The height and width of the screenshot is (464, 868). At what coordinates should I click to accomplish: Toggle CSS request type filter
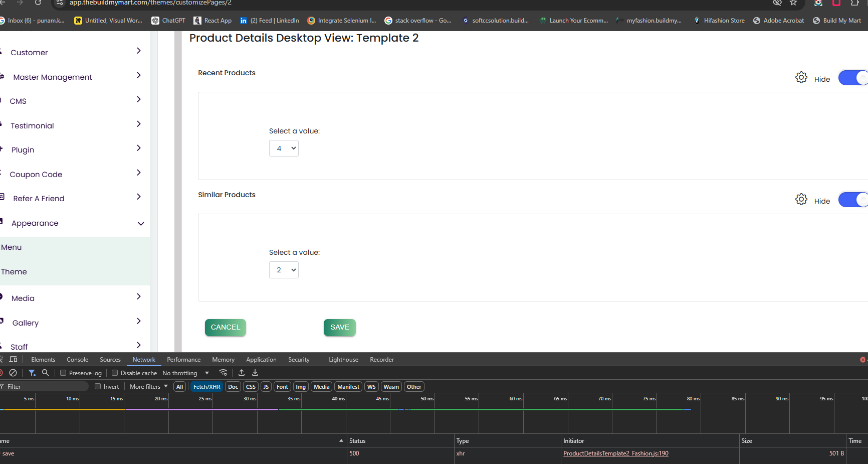click(x=251, y=387)
